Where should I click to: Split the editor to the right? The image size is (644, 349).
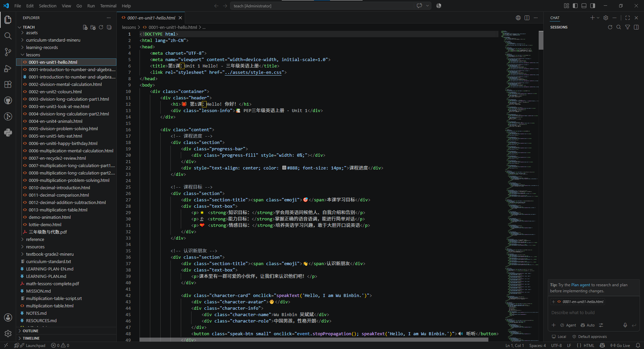(x=527, y=18)
